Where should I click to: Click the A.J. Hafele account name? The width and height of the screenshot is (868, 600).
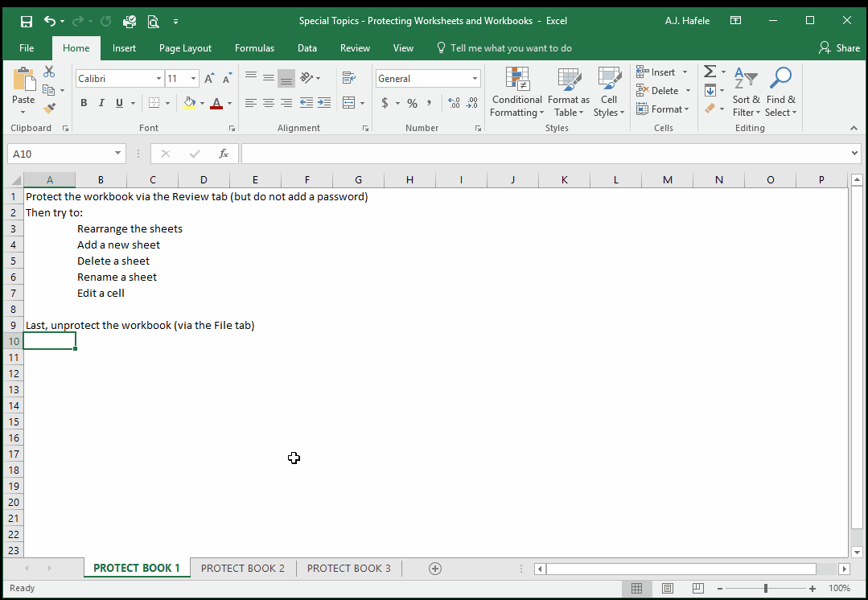pos(687,21)
